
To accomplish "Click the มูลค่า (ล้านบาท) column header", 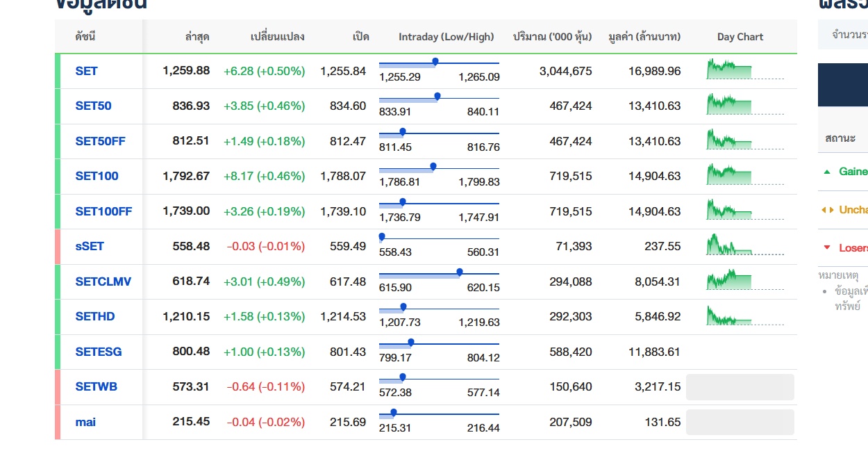I will click(644, 37).
